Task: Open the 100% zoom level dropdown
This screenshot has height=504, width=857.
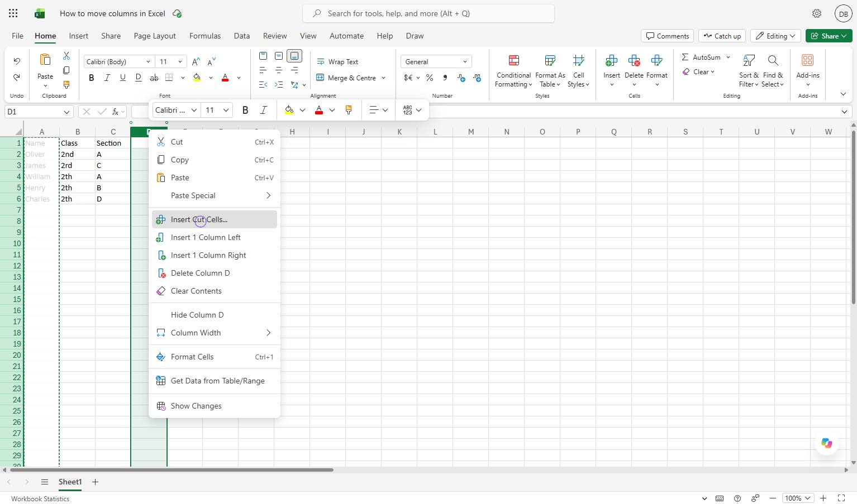Action: 798,498
